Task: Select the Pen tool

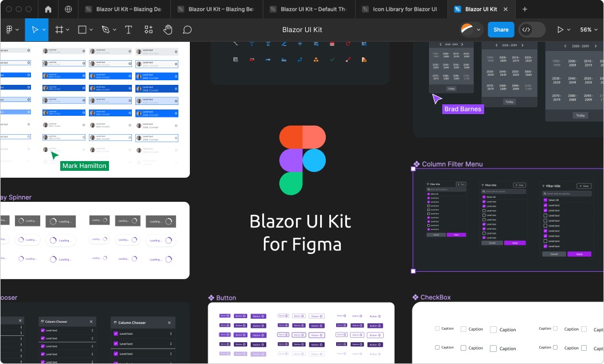Action: coord(106,30)
